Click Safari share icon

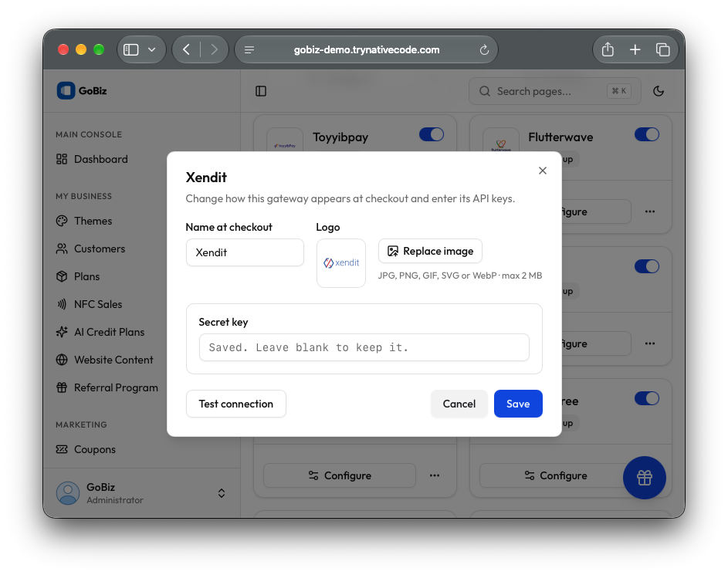tap(608, 49)
